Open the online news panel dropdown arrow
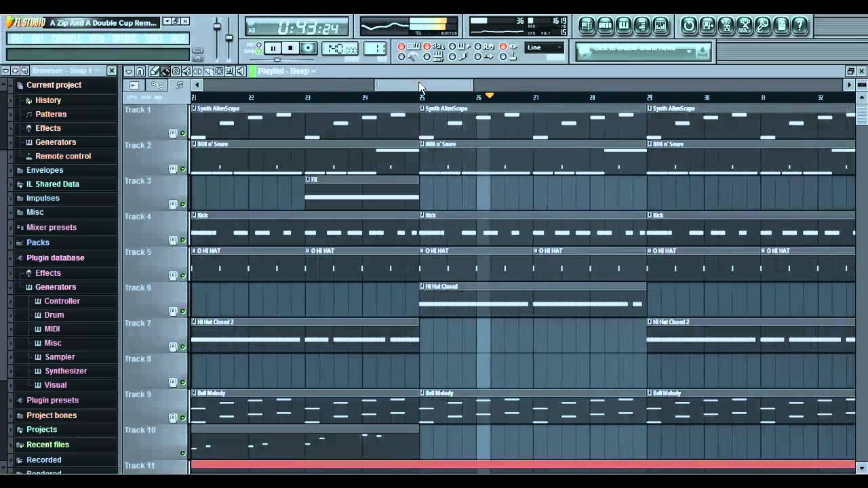This screenshot has height=488, width=868. point(690,52)
